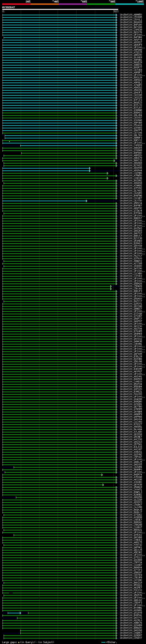The image size is (146, 644).
Task: Select the UniRef100_Q2UKB9 label
Action: pos(131,625)
